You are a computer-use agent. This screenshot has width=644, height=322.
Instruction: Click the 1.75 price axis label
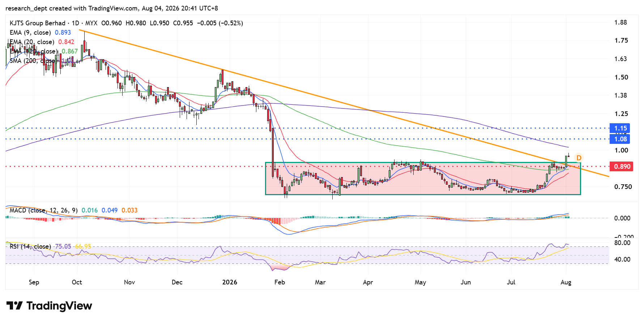621,40
